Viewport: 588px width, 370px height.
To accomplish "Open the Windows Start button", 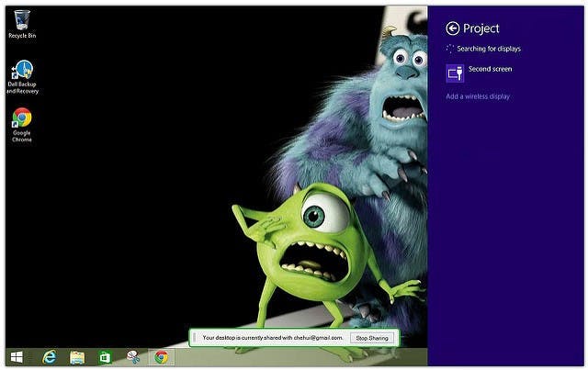I will point(17,357).
